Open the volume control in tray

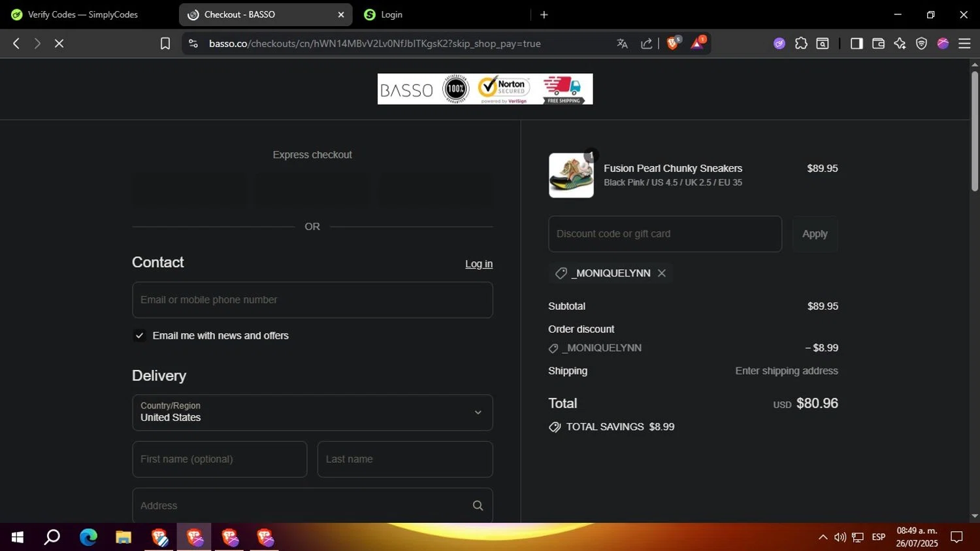coord(840,537)
